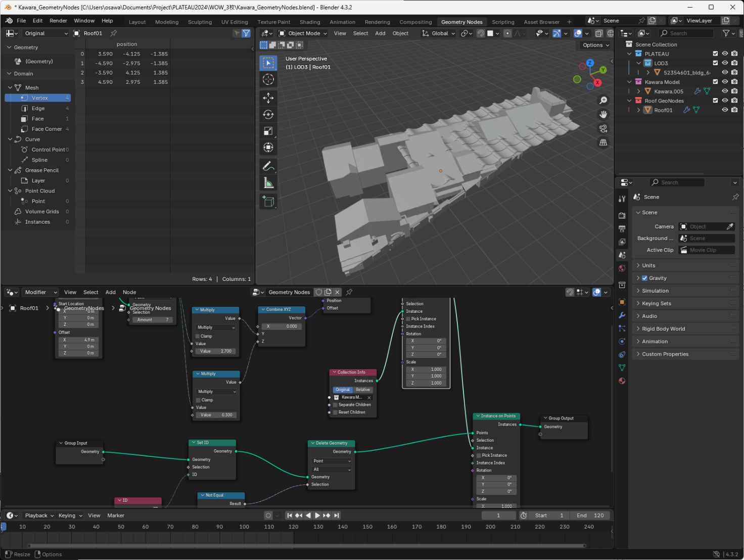
Task: Click the outliner Search field
Action: coord(686,33)
